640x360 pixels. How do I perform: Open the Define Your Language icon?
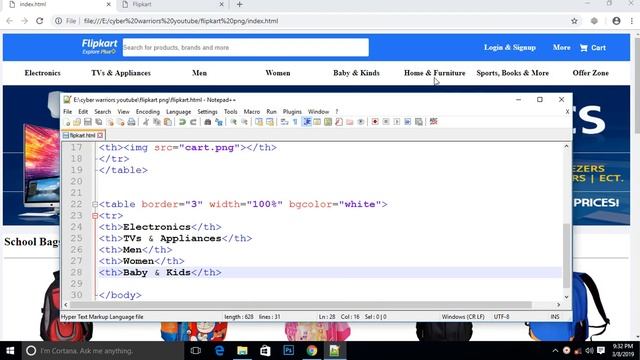(317, 122)
